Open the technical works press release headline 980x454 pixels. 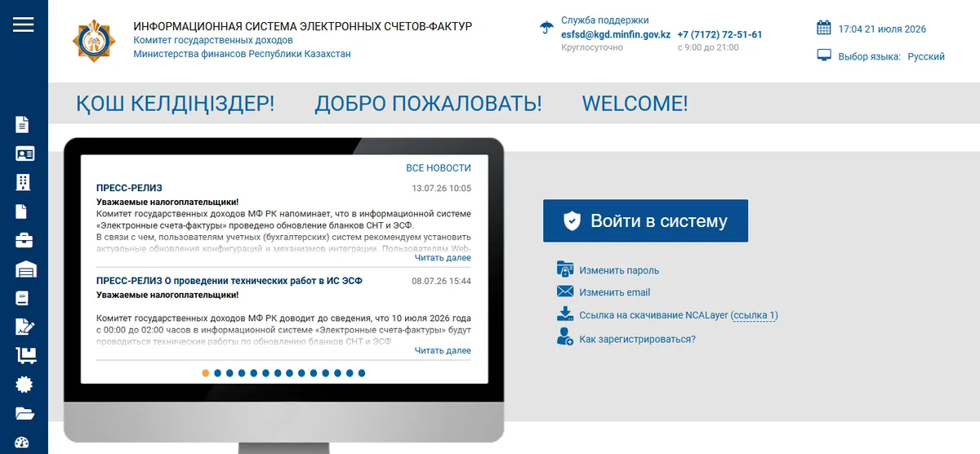(229, 281)
